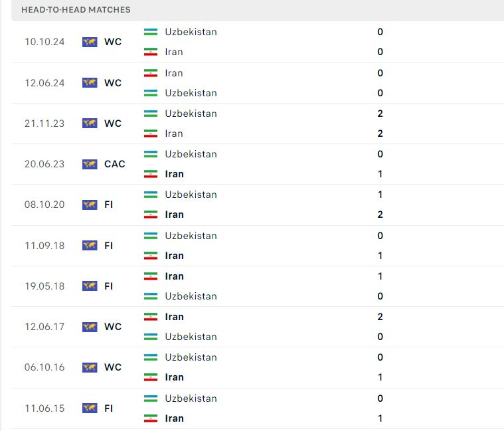Select the CAC competition label
504x431 pixels.
[x=115, y=164]
